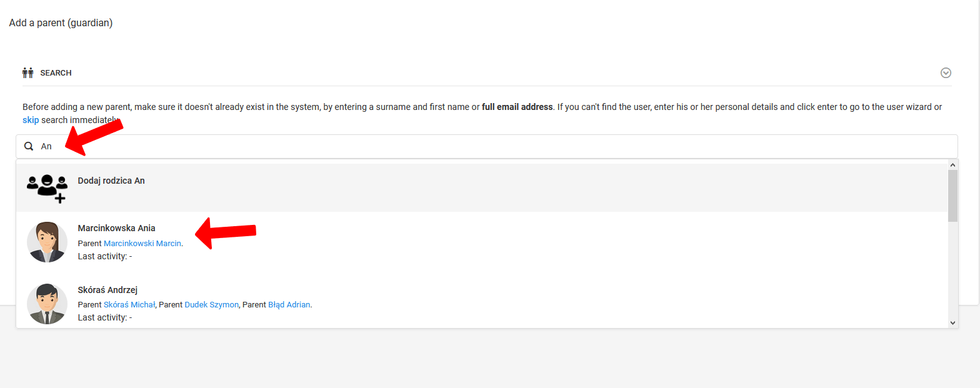Click the add-parent group icon with plus
The image size is (980, 388).
coord(47,187)
